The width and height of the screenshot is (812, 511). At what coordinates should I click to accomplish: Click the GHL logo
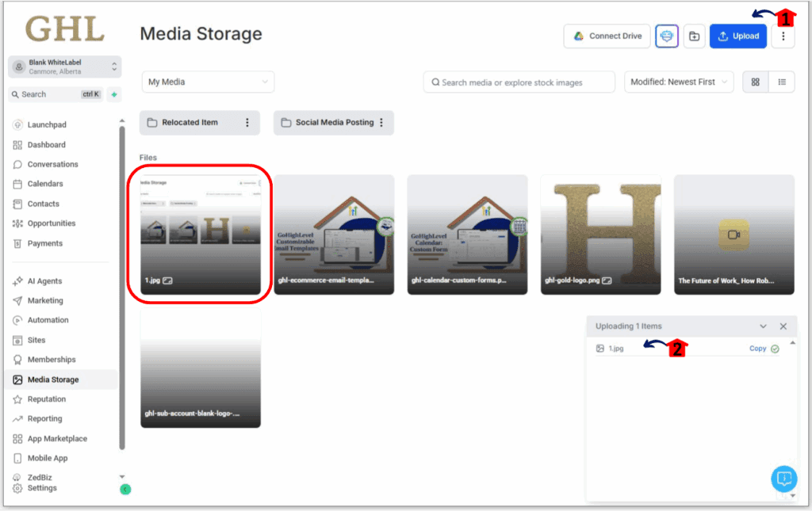pyautogui.click(x=65, y=29)
